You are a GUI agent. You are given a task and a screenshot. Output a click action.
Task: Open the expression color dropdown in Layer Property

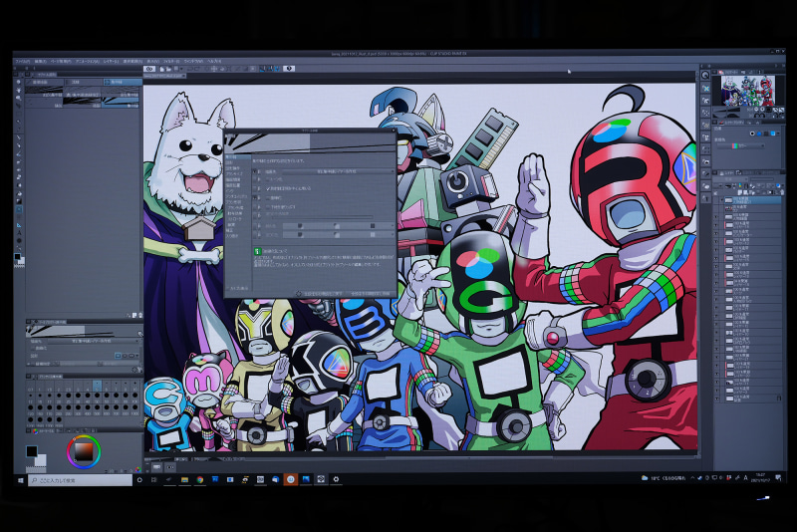tap(740, 145)
